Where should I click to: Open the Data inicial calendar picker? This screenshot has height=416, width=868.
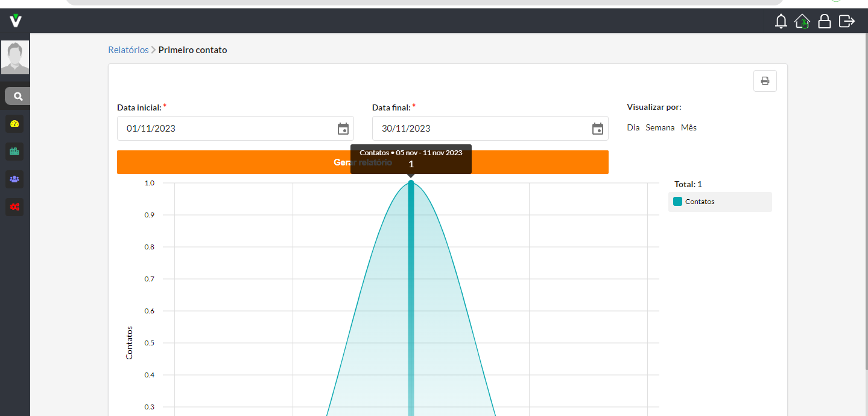click(x=343, y=129)
